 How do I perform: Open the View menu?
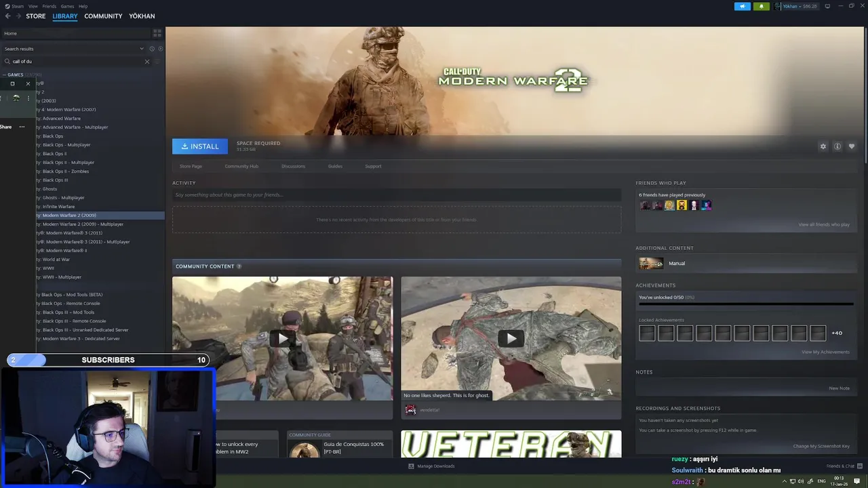33,6
